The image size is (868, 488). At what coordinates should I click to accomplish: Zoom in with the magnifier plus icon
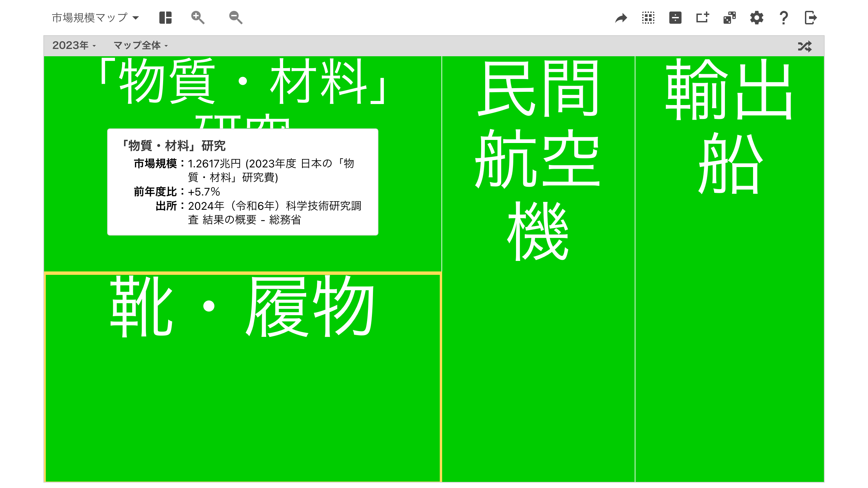198,18
